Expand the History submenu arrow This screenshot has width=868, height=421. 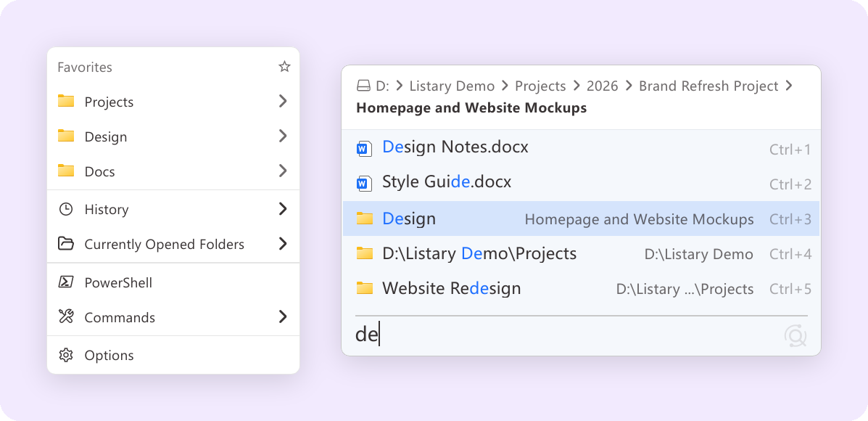coord(283,209)
